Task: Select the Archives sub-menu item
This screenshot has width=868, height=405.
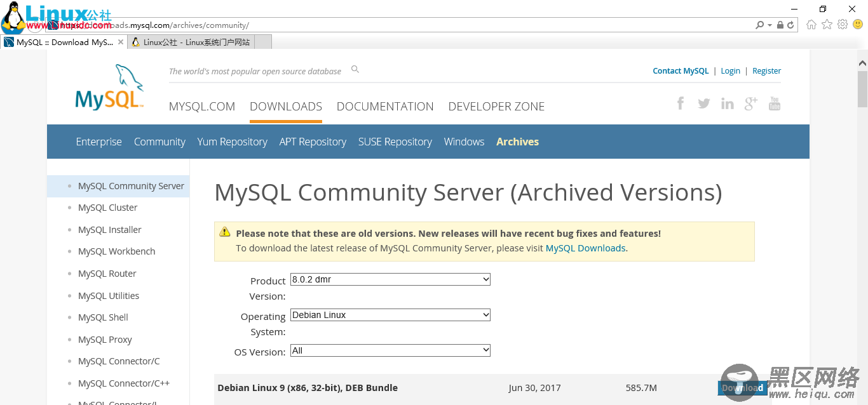Action: pos(517,142)
